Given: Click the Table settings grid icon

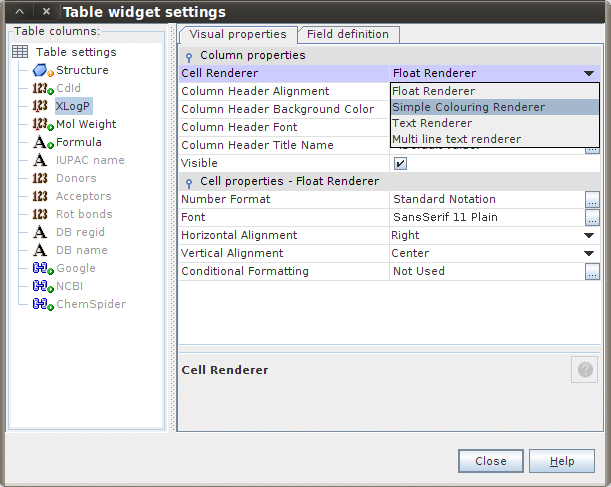Looking at the screenshot, I should pos(20,52).
